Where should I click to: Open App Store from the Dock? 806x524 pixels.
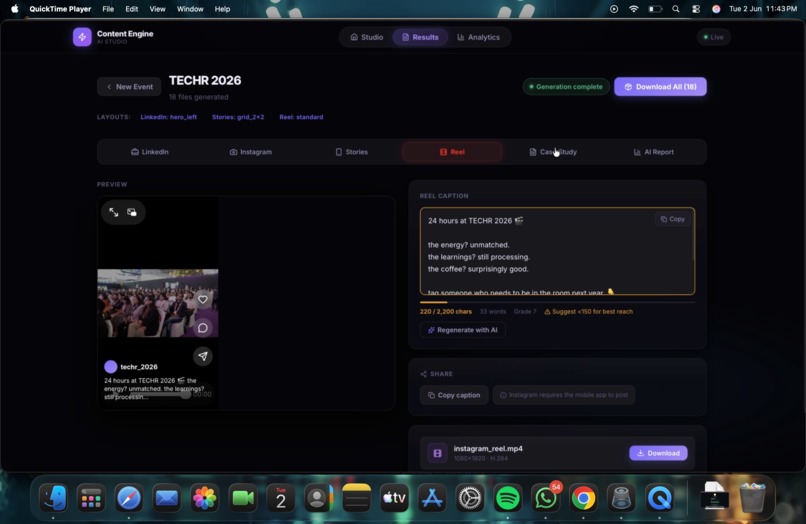(432, 498)
